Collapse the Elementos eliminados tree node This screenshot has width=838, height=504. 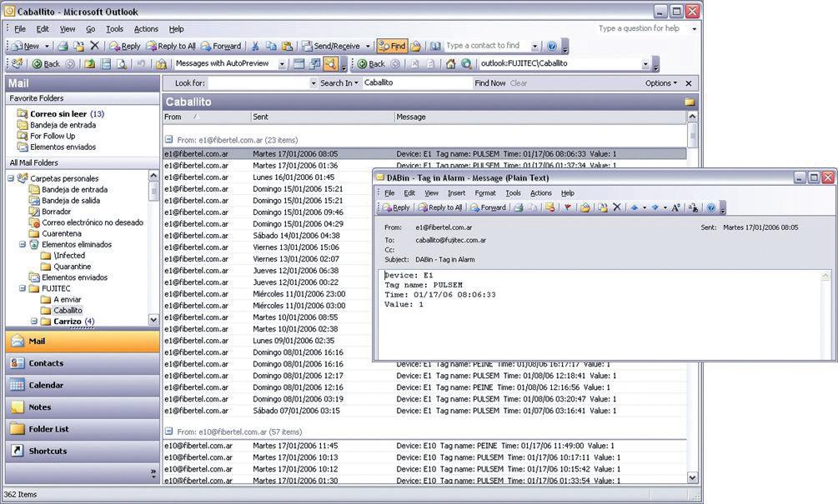click(23, 245)
